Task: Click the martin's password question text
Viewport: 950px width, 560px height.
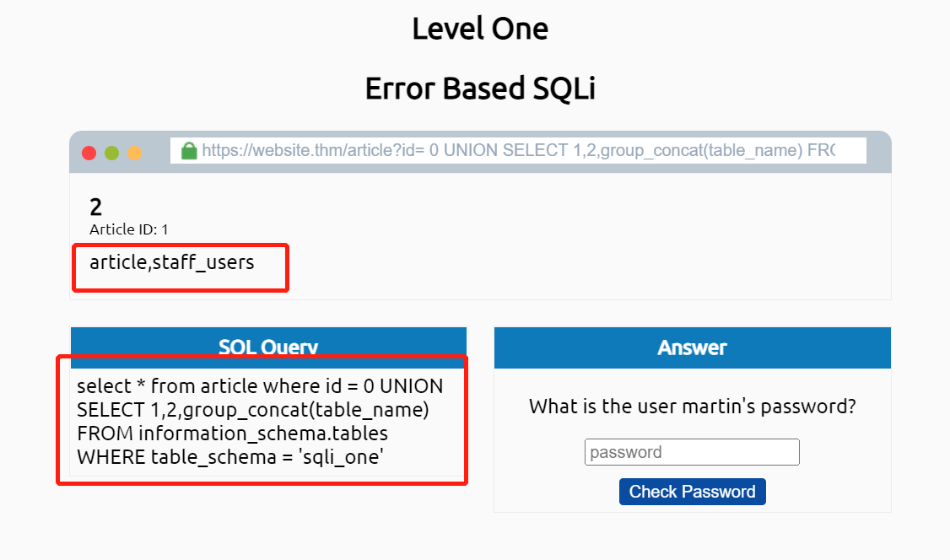Action: tap(692, 407)
